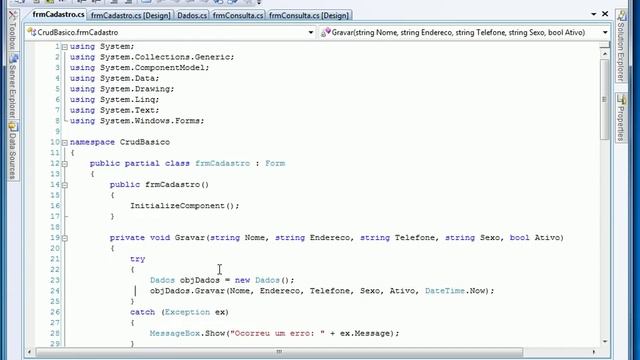This screenshot has height=360, width=640.
Task: Open the Toolbox side panel
Action: point(13,30)
